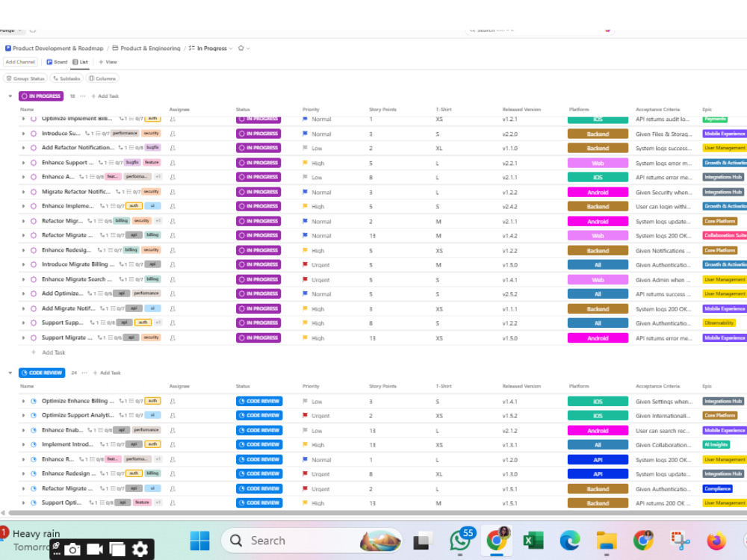Switch to the List view tab
Image resolution: width=747 pixels, height=560 pixels.
[81, 62]
